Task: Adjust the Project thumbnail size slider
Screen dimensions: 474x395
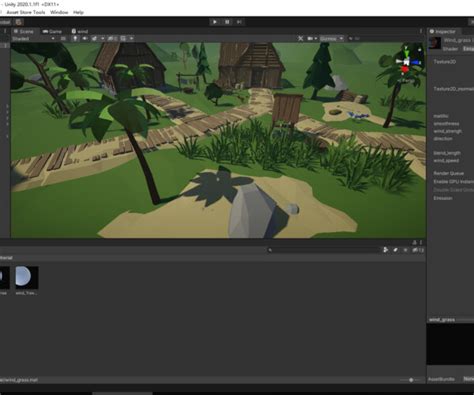Action: 411,380
